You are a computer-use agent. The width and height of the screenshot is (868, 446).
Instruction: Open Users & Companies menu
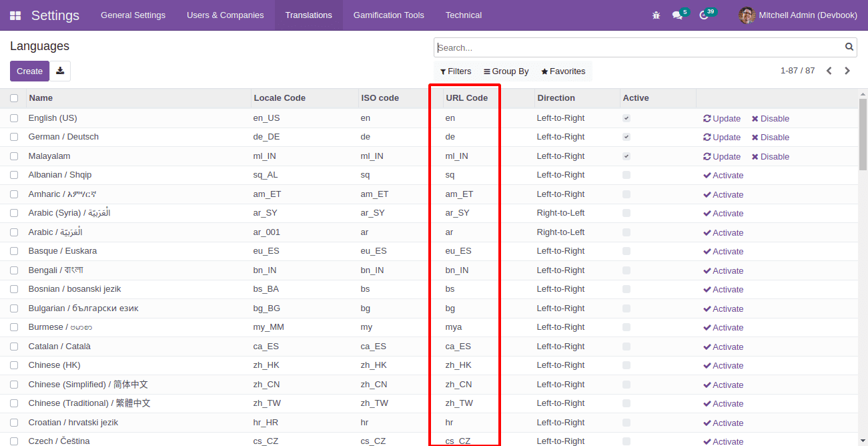click(226, 15)
